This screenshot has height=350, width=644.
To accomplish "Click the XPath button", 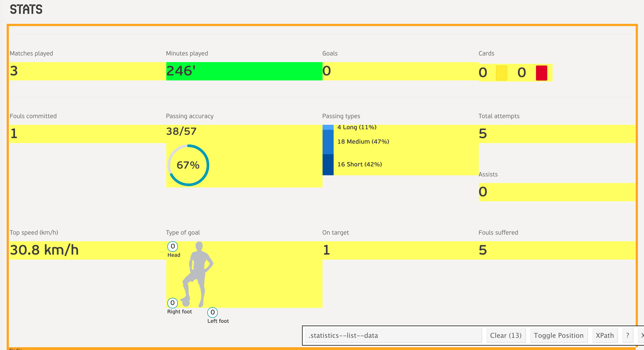I will [x=605, y=336].
